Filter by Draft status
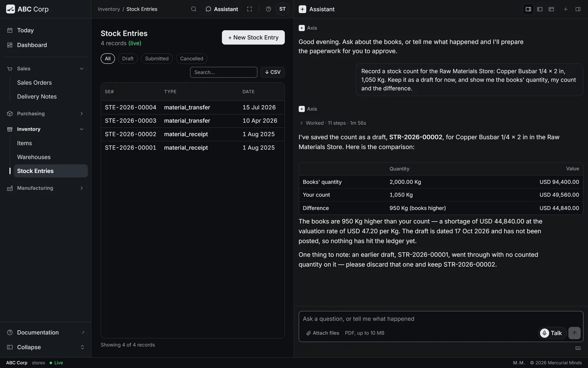 pos(128,59)
